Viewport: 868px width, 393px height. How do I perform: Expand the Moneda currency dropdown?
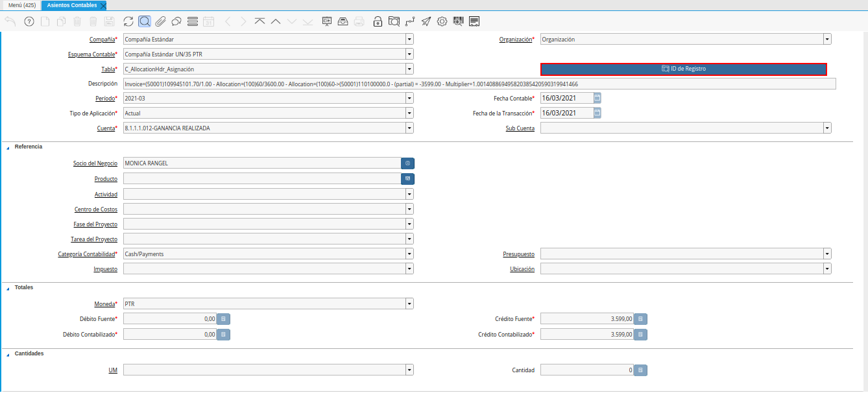click(x=409, y=304)
